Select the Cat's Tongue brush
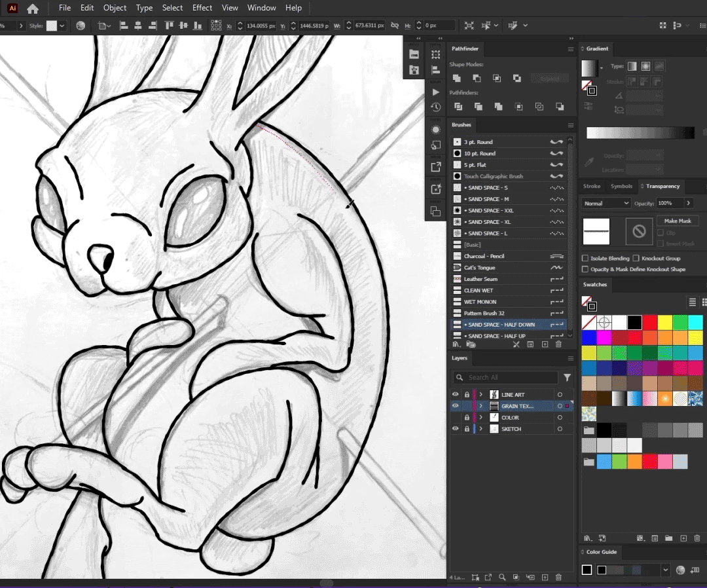Viewport: 707px width, 588px height. 509,268
